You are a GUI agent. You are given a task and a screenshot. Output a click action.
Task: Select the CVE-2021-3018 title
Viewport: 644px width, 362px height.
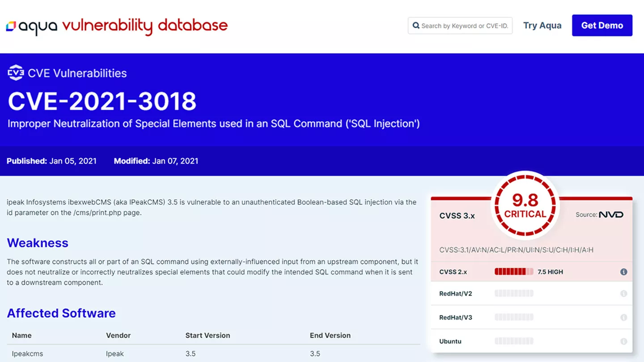[102, 101]
